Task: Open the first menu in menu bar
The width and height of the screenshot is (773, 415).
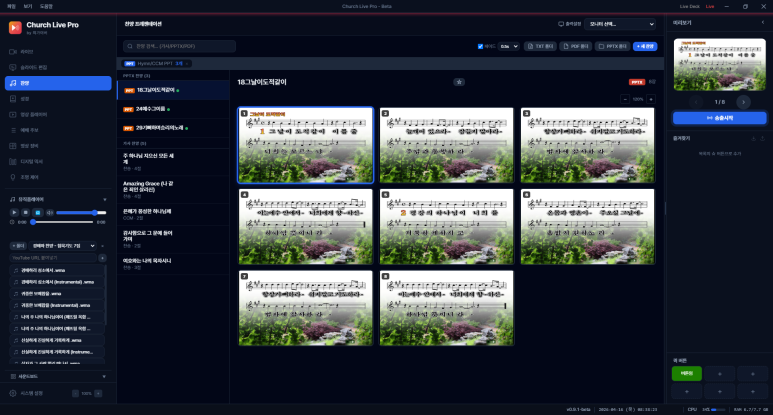Action: pyautogui.click(x=11, y=6)
